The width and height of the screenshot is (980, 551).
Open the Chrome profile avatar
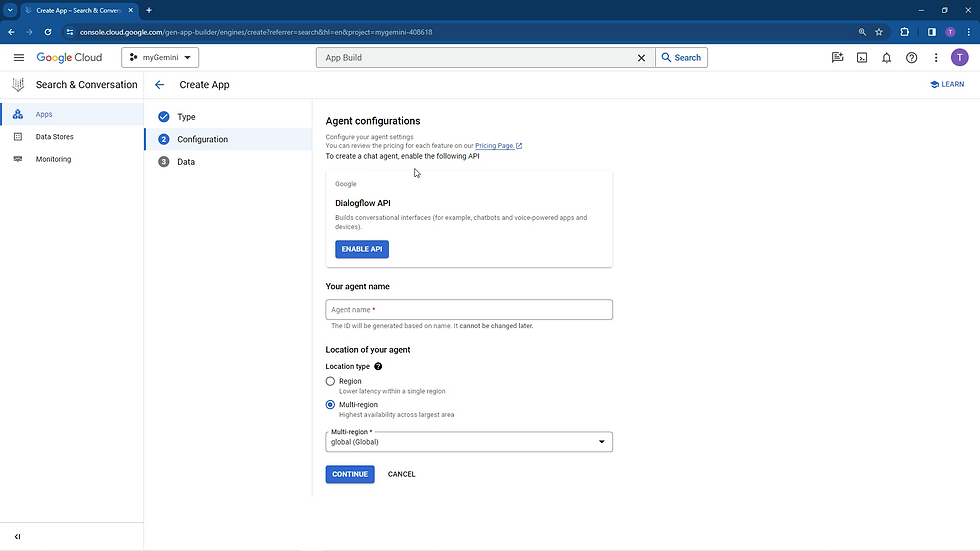[950, 32]
